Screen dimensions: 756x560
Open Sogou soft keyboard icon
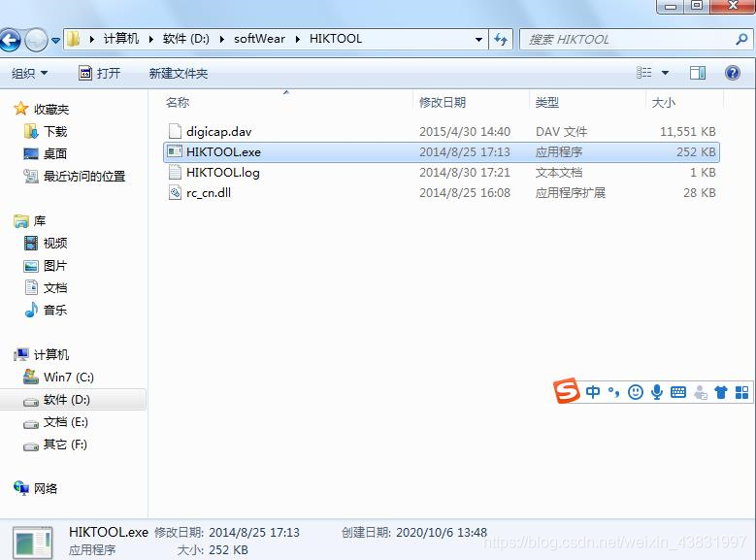click(678, 392)
